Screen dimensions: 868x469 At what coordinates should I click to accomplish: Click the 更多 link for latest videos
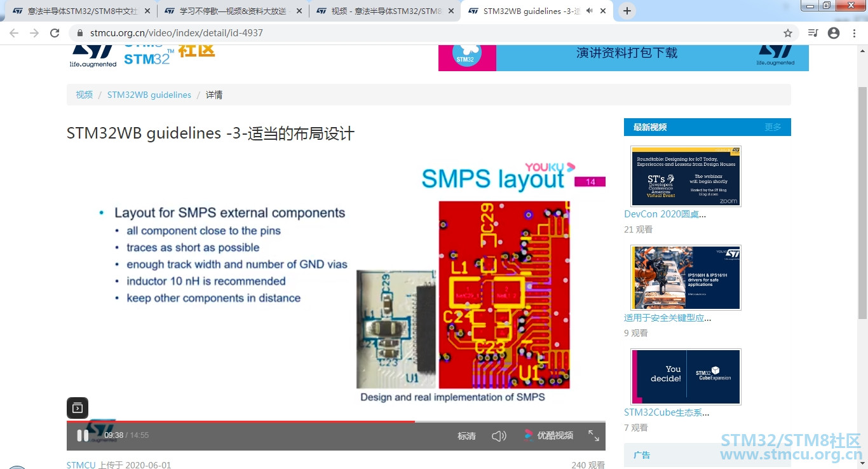pyautogui.click(x=773, y=127)
